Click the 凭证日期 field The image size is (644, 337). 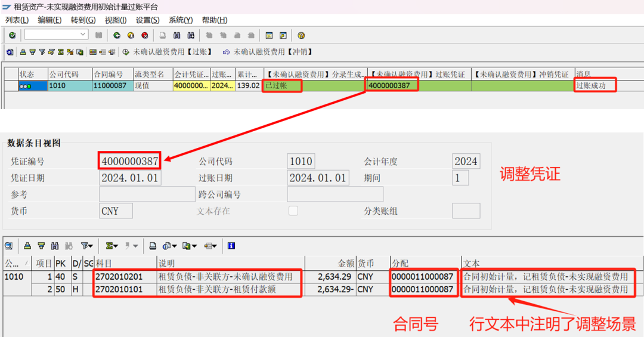[130, 178]
